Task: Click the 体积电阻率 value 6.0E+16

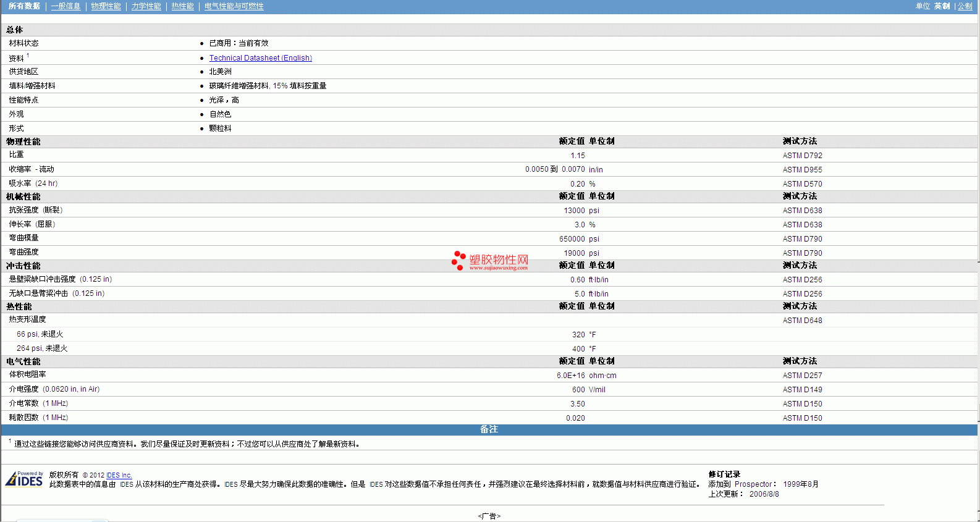Action: (571, 376)
